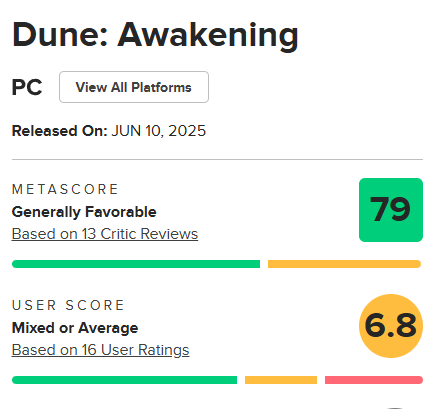Select the green positive user ratings bar
The height and width of the screenshot is (409, 437).
[x=124, y=380]
